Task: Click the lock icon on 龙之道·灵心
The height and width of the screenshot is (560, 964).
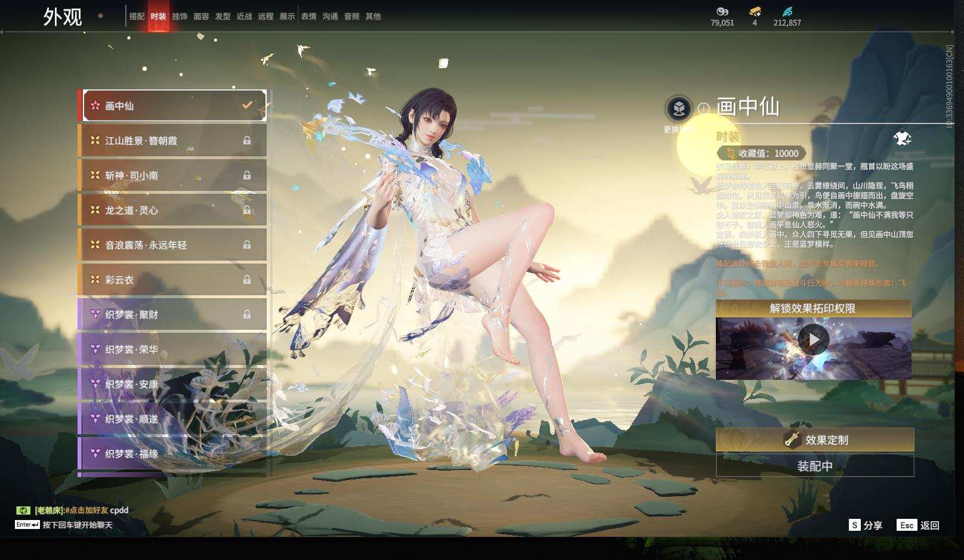Action: [247, 210]
